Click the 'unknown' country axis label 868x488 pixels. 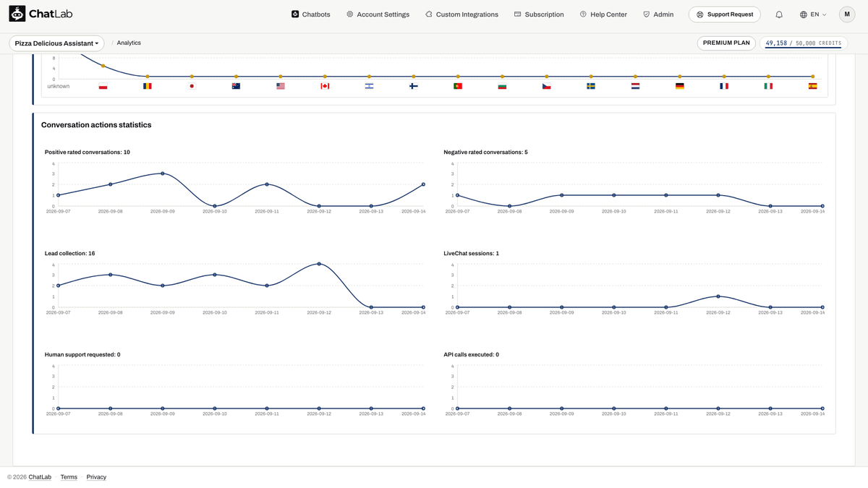click(x=59, y=86)
